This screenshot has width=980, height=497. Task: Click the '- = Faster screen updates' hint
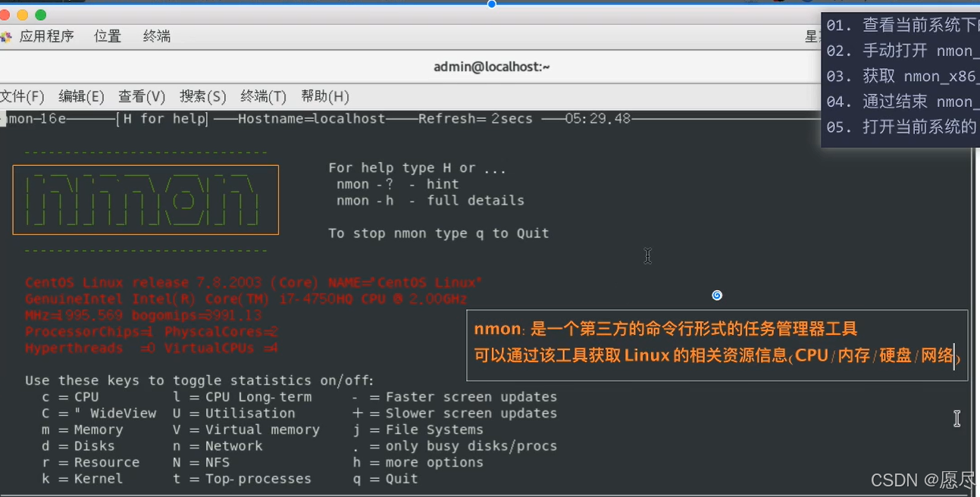(456, 397)
